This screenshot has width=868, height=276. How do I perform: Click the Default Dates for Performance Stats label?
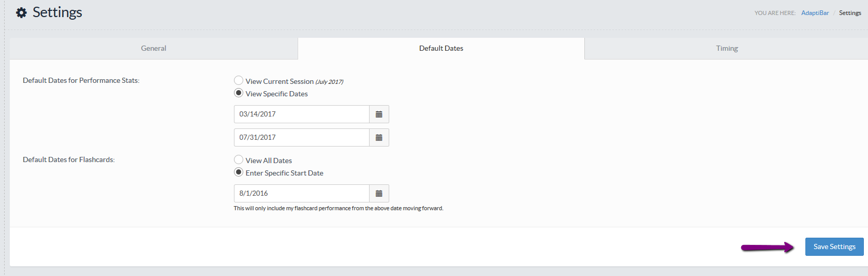coord(81,80)
